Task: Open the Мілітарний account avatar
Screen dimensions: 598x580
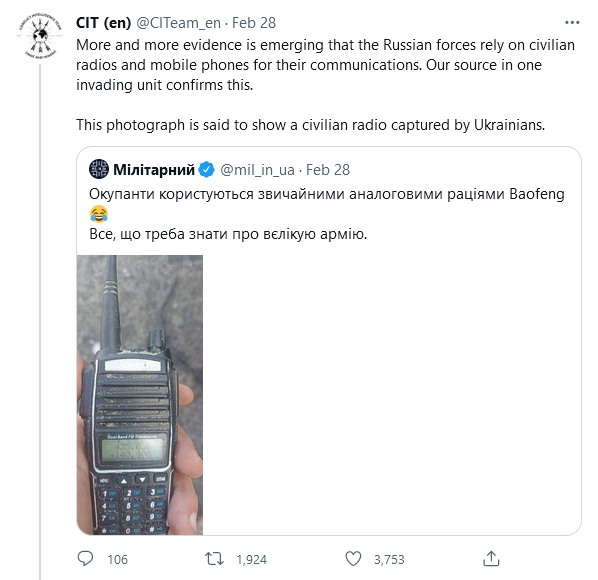Action: (99, 169)
